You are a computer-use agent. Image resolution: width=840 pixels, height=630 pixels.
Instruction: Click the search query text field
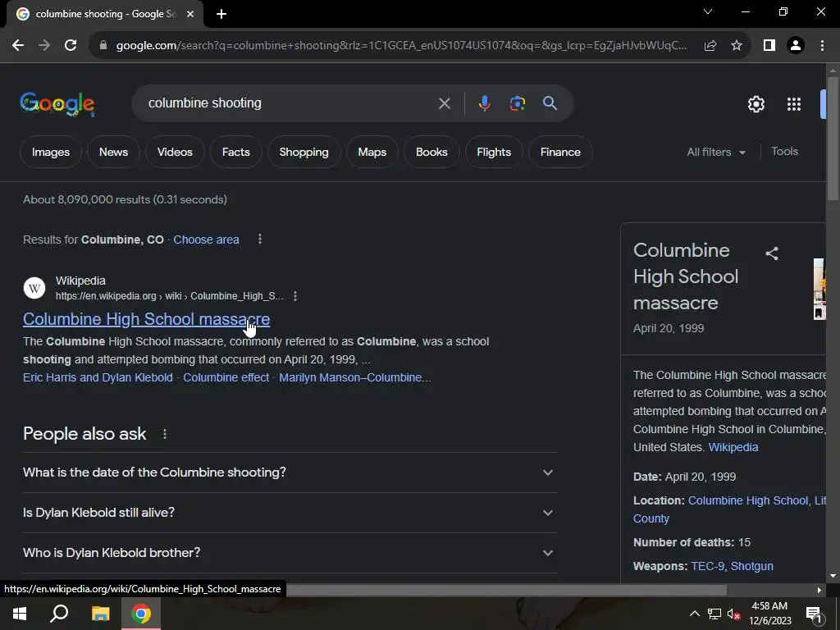290,103
